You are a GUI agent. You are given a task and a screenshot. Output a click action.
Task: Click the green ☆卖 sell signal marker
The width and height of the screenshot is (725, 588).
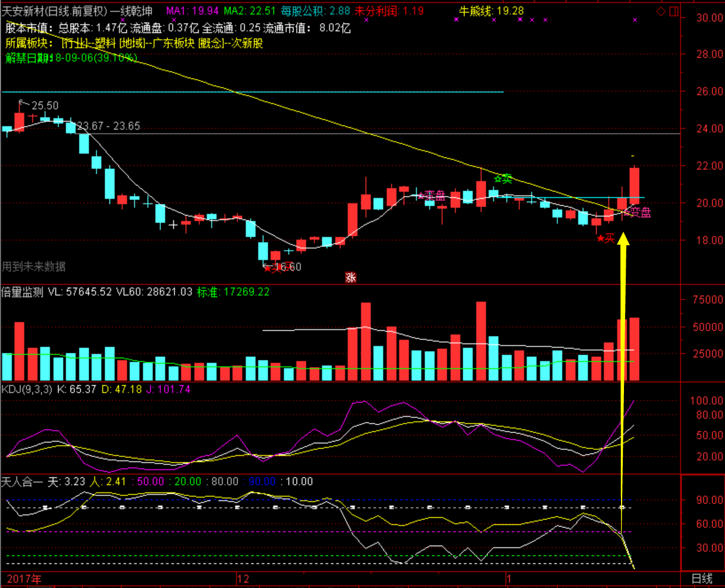[503, 178]
